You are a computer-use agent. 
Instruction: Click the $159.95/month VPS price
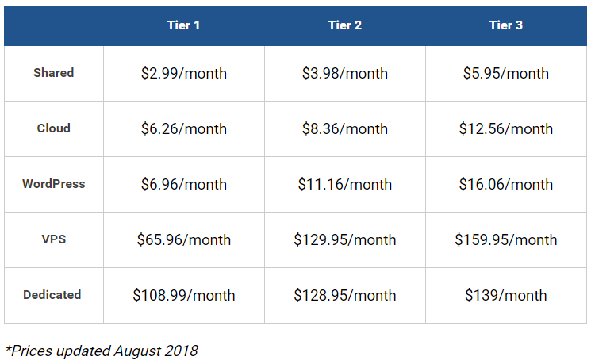pos(506,240)
